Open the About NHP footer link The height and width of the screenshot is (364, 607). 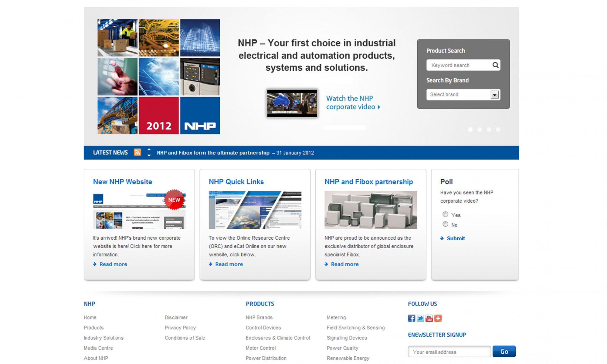click(x=96, y=358)
